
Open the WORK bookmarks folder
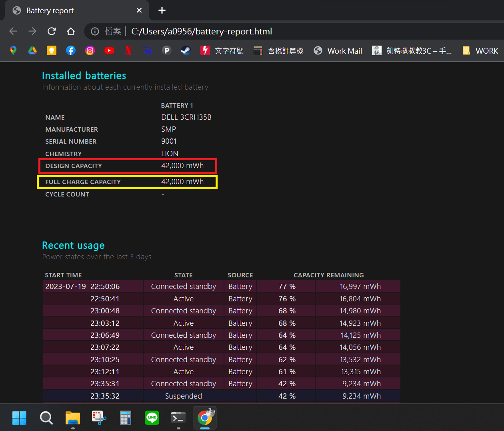[480, 51]
